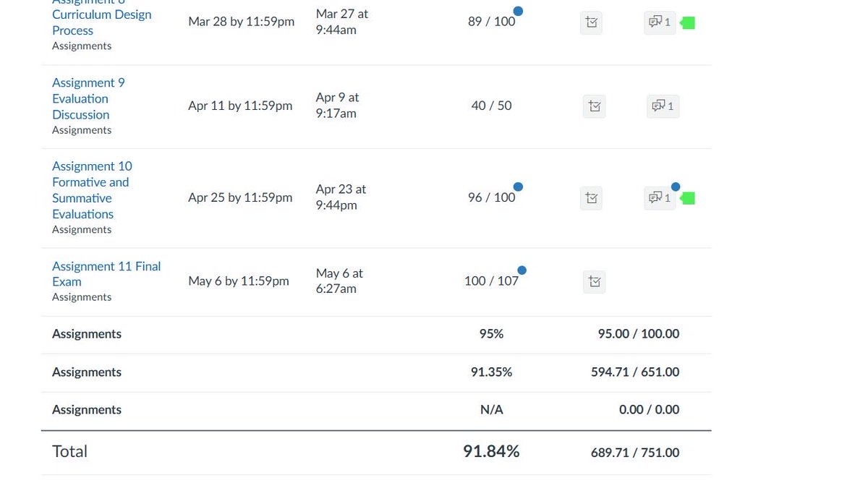The height and width of the screenshot is (496, 868).
Task: Open Assignment 9 Evaluation Discussion link
Action: point(88,99)
